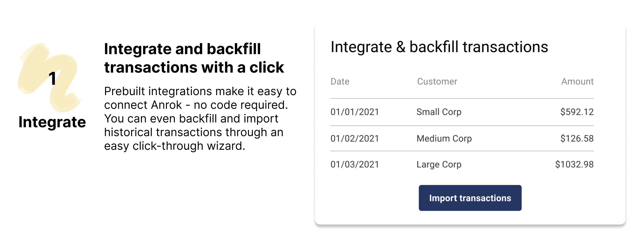Click the Large Corp customer name

439,164
